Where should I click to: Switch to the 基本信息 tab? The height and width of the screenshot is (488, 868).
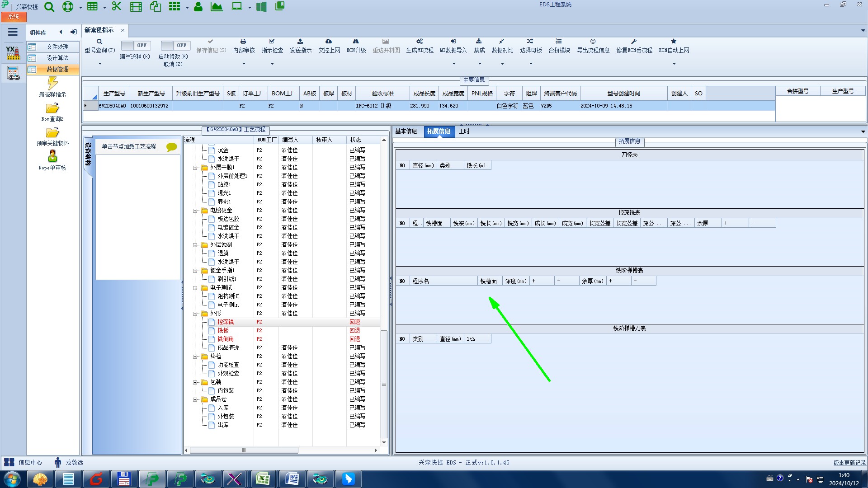pyautogui.click(x=406, y=131)
